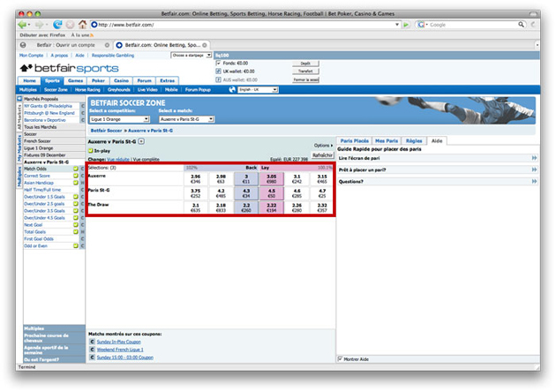556x392 pixels.
Task: Lay Auxerre at odds 3.05
Action: (x=271, y=179)
